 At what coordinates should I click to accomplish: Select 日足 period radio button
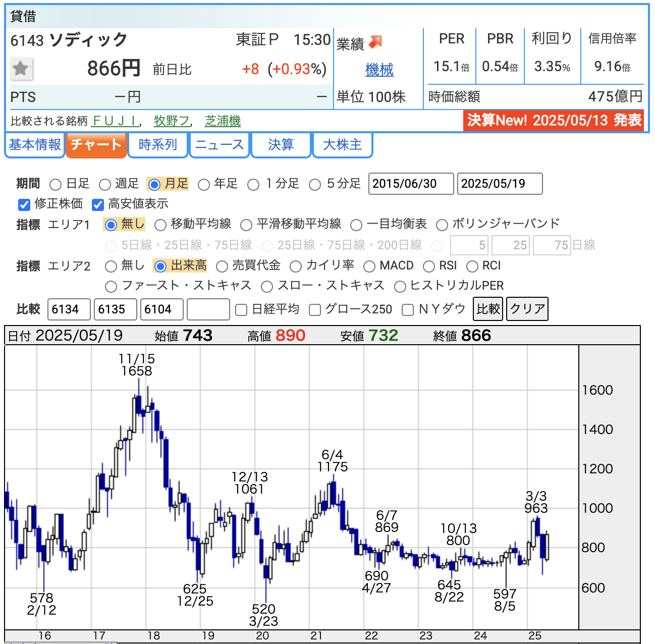(x=56, y=185)
